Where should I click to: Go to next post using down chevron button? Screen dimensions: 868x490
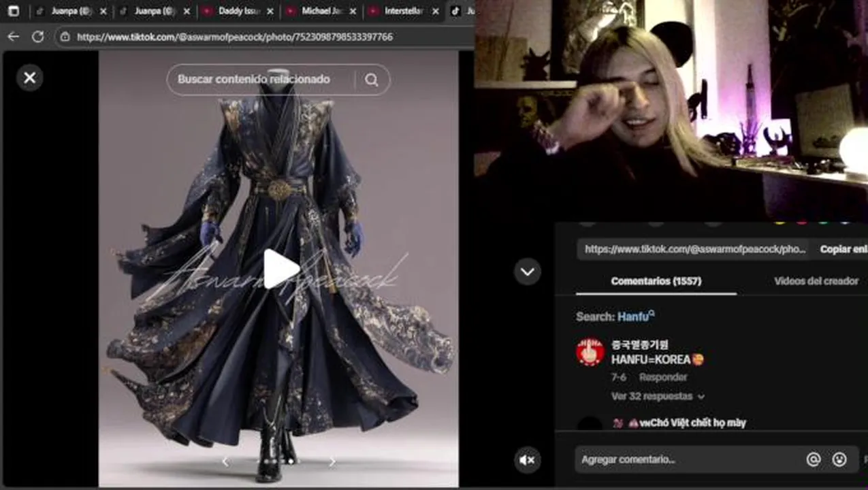pos(528,272)
